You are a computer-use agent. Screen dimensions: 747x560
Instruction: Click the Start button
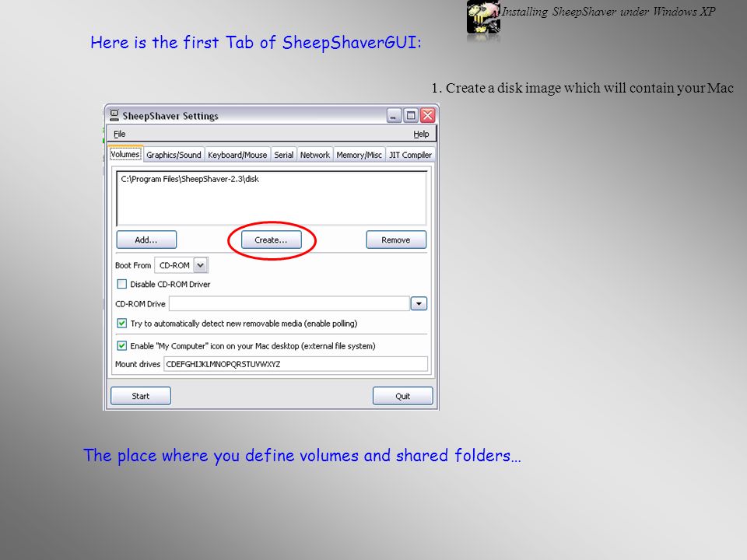(141, 396)
